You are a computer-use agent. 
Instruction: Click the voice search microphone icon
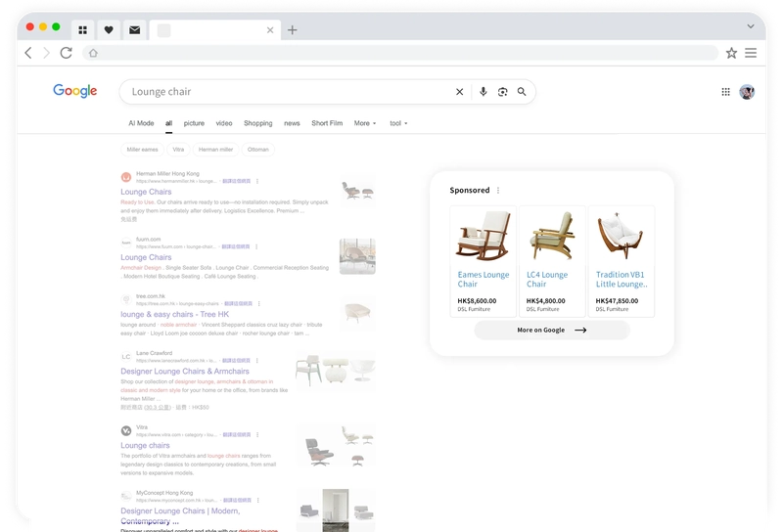(483, 92)
